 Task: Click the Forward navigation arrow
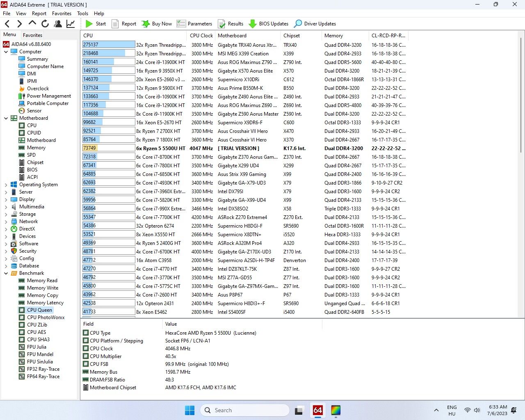(x=19, y=24)
